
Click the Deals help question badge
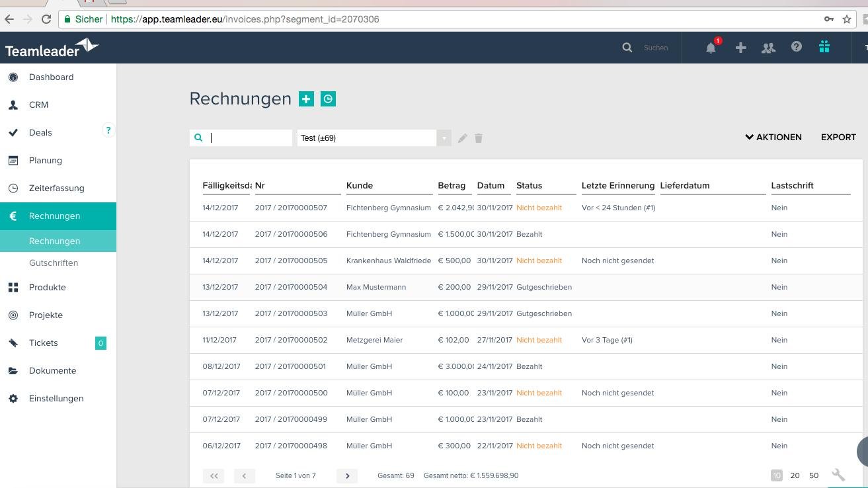tap(108, 130)
